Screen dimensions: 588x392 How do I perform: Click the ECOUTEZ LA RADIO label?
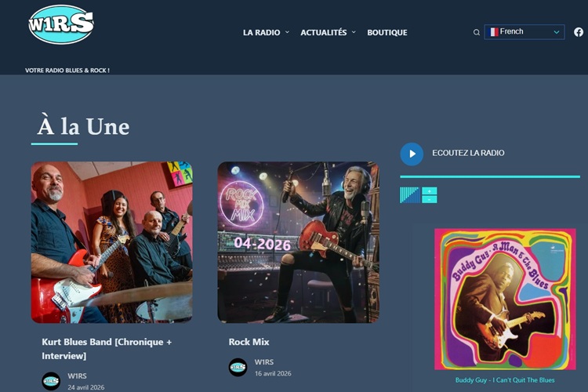pyautogui.click(x=468, y=153)
